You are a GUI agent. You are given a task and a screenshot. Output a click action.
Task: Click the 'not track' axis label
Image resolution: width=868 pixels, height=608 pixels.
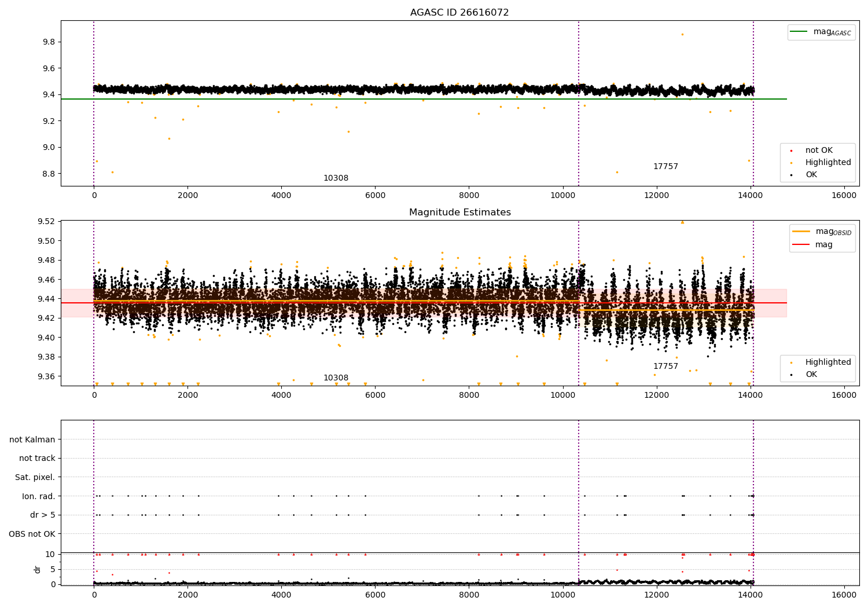[x=37, y=459]
